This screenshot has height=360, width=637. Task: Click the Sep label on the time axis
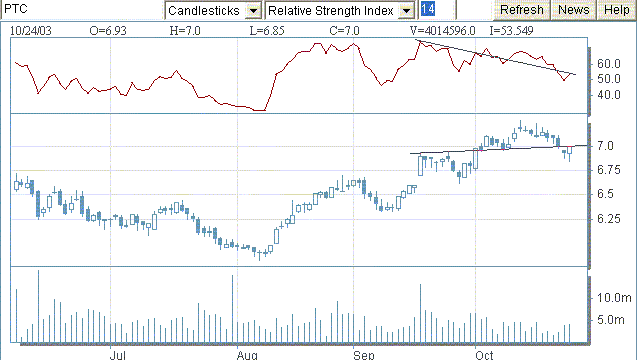click(364, 355)
